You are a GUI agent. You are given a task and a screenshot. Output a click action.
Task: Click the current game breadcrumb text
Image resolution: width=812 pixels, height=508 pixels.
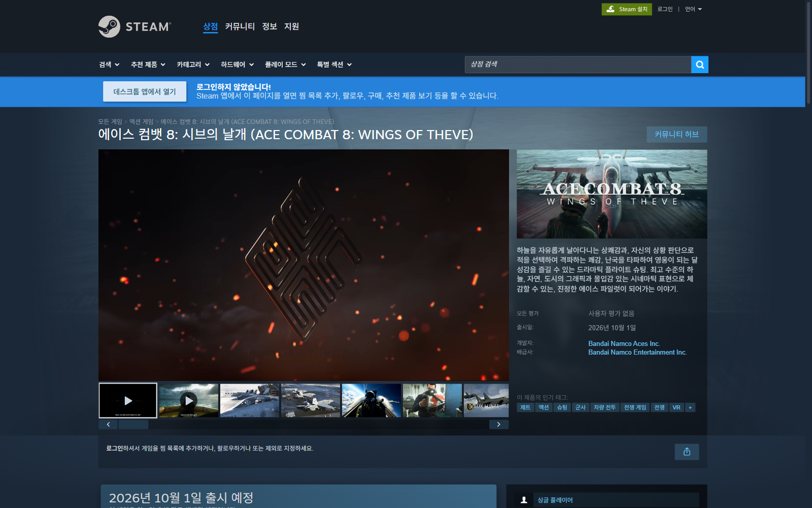pos(247,122)
